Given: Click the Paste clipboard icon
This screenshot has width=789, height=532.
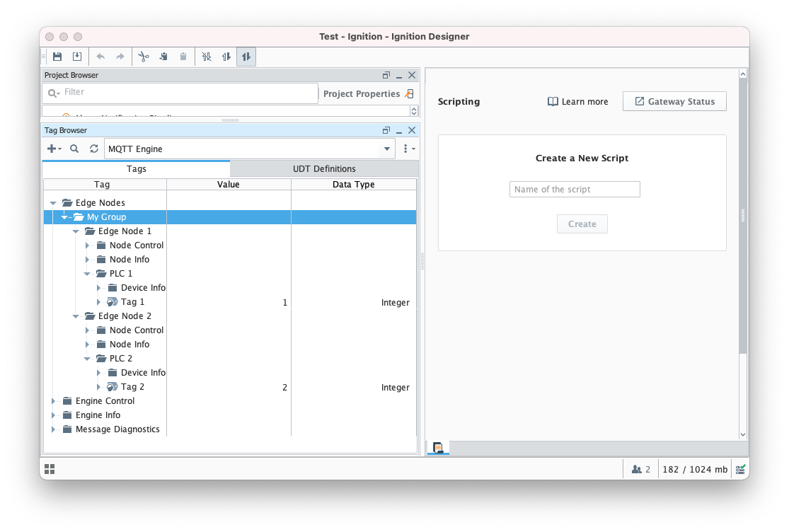Looking at the screenshot, I should point(183,57).
